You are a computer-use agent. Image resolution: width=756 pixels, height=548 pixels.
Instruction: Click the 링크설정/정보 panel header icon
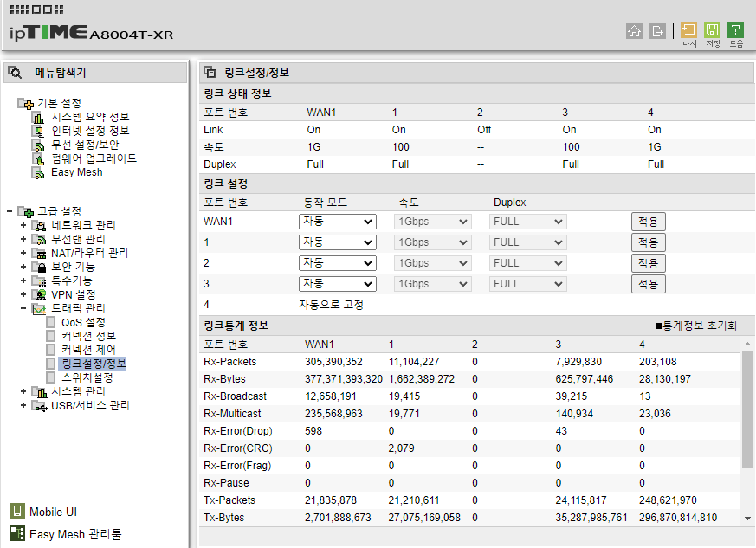click(210, 73)
